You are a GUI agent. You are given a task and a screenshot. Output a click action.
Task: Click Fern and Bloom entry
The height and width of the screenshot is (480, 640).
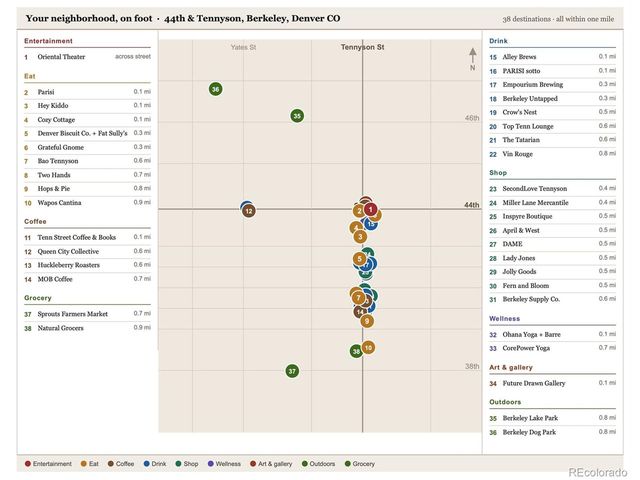coord(553,286)
